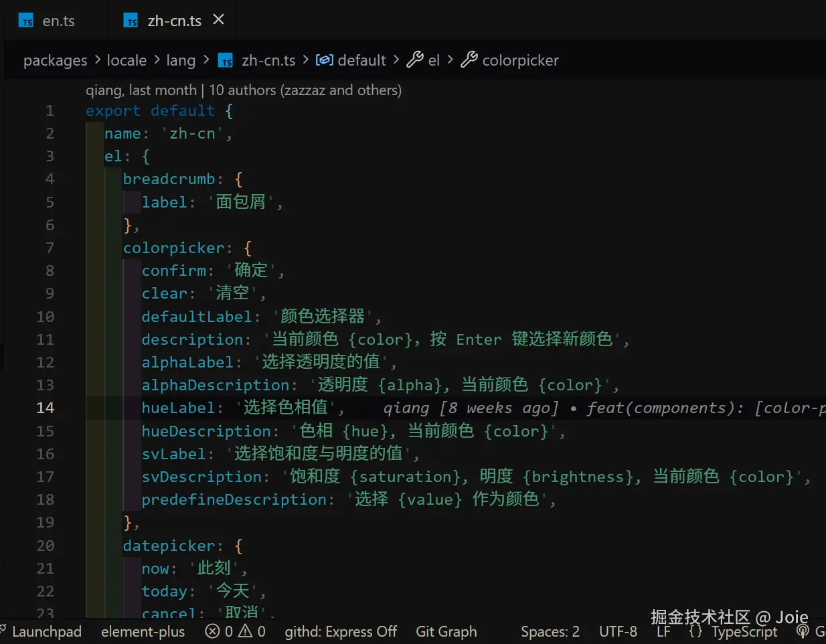Select the zh-cn.ts editor tab
The width and height of the screenshot is (826, 644).
tap(174, 21)
